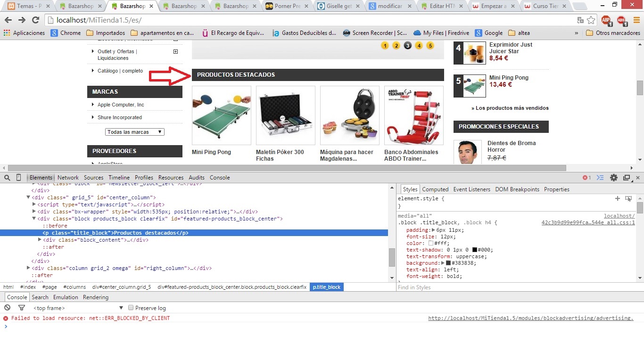Viewport: 644px width, 343px height.
Task: Click the translate icon in address bar
Action: click(x=580, y=20)
